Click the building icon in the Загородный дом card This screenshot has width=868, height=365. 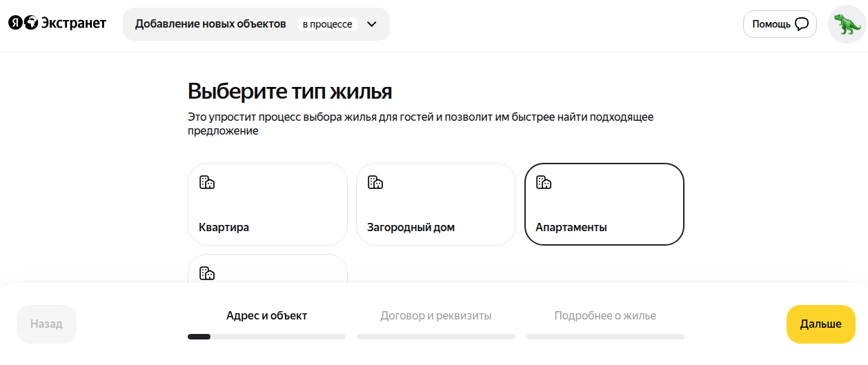coord(375,182)
